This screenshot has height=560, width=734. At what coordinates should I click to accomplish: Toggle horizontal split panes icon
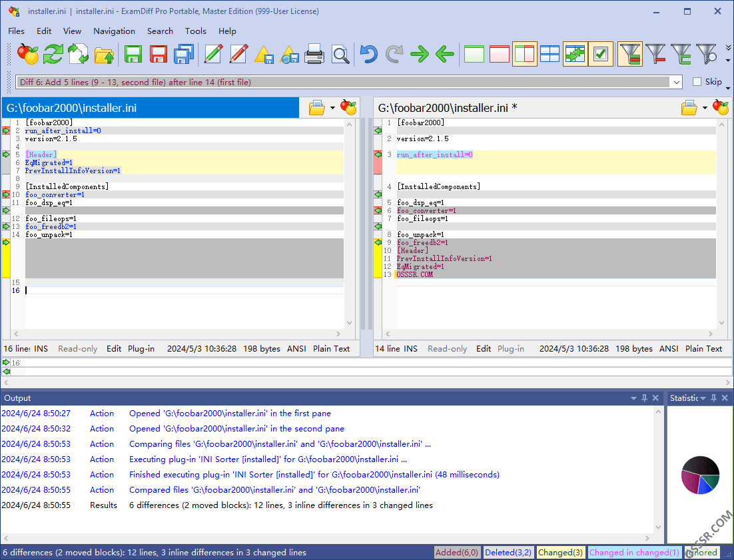[550, 55]
